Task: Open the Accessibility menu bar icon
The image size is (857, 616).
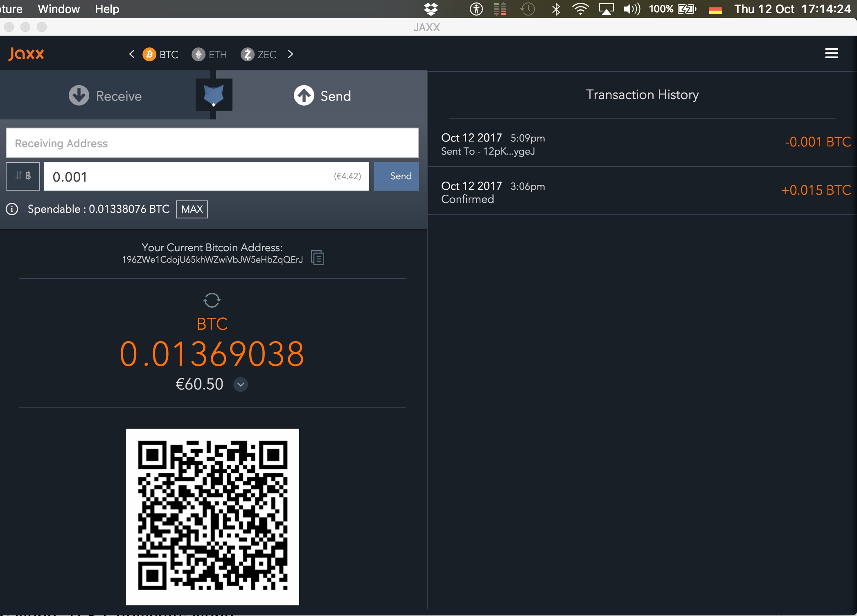Action: pos(476,9)
